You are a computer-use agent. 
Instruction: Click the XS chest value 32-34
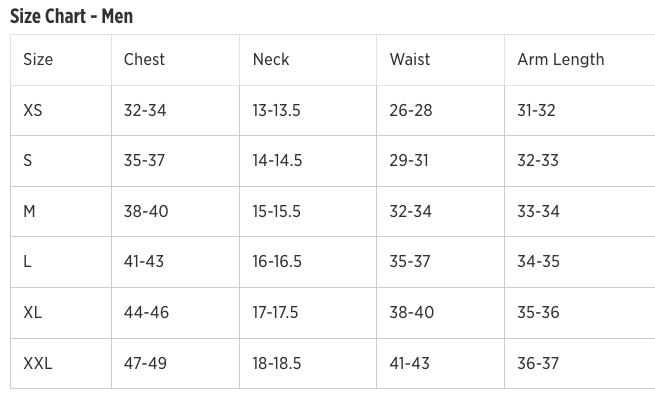(x=145, y=110)
